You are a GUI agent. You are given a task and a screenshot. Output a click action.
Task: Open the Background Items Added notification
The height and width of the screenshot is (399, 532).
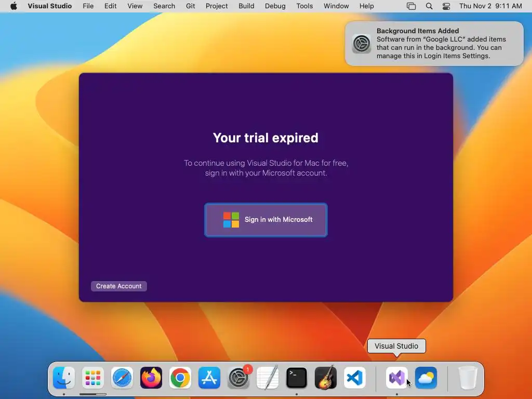(x=434, y=44)
